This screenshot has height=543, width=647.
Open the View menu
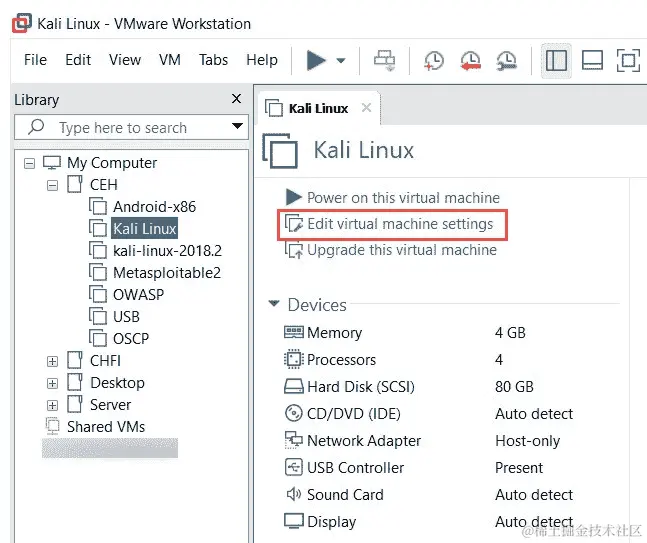[125, 60]
